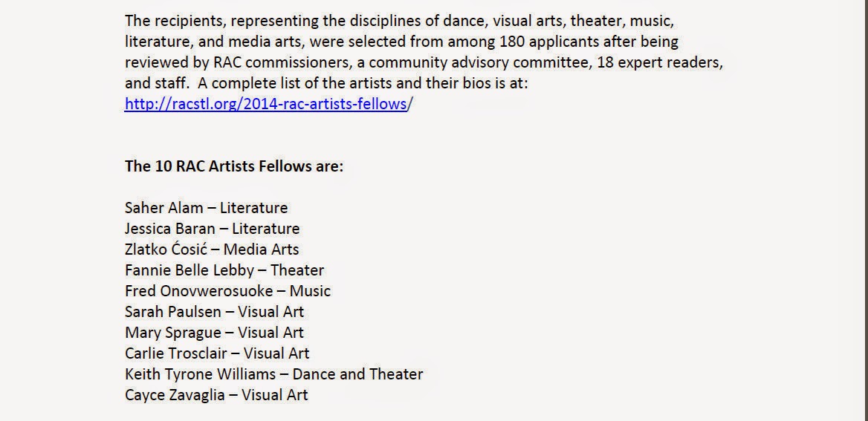The image size is (868, 421).
Task: Click the name Saher Alam – Literature
Action: point(207,208)
